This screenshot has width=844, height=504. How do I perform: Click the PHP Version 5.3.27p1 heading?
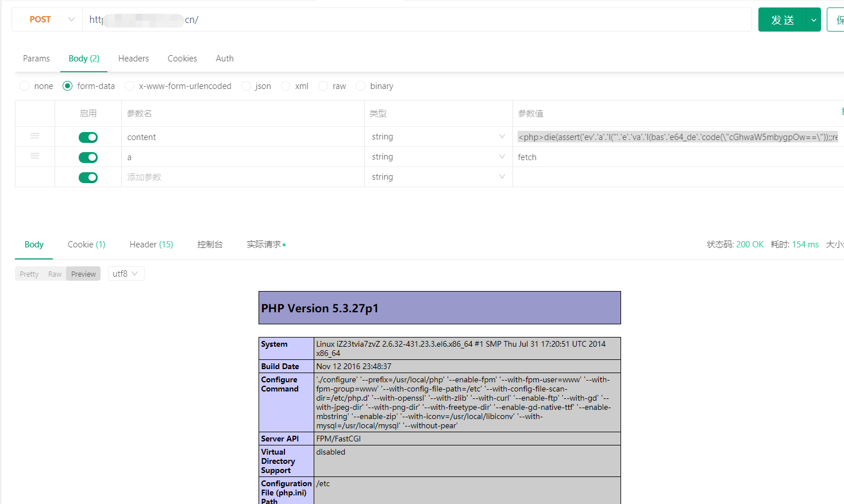(320, 308)
